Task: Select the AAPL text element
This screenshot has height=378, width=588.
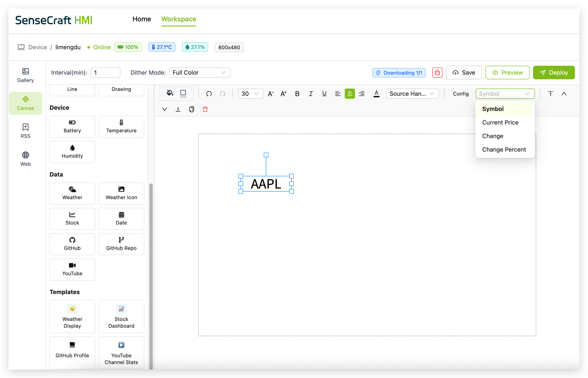Action: (266, 184)
